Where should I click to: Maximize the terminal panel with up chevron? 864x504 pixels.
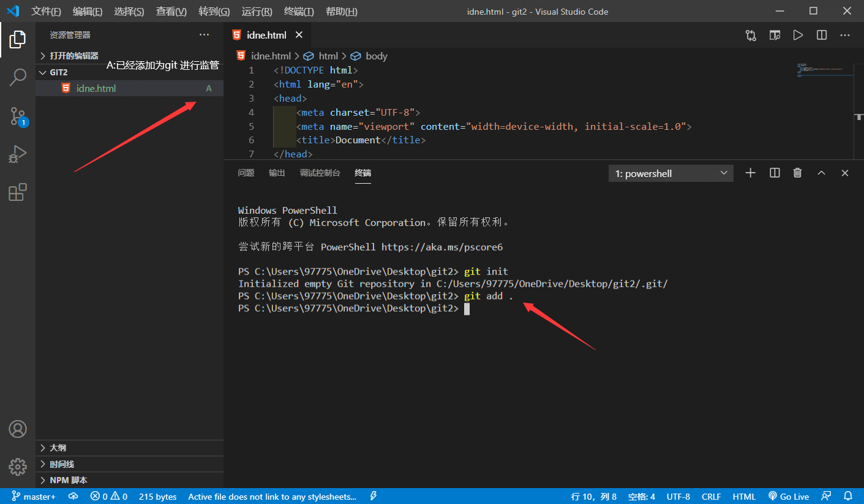pyautogui.click(x=822, y=173)
